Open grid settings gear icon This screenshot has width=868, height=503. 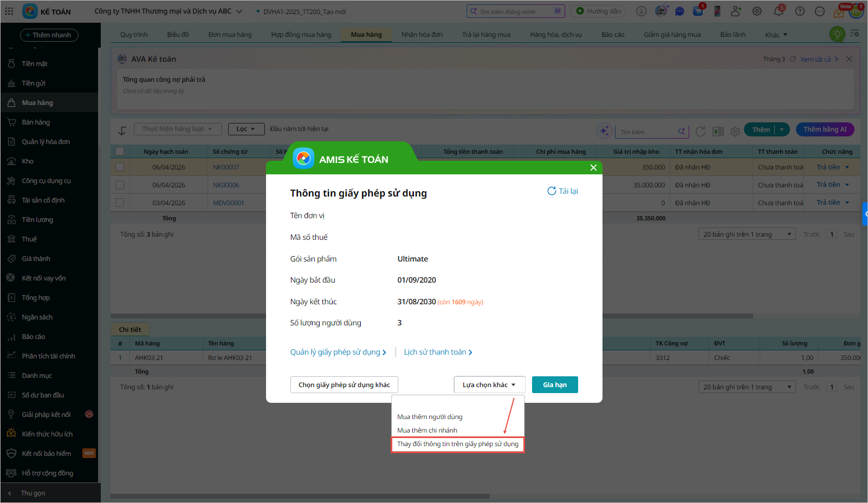735,131
